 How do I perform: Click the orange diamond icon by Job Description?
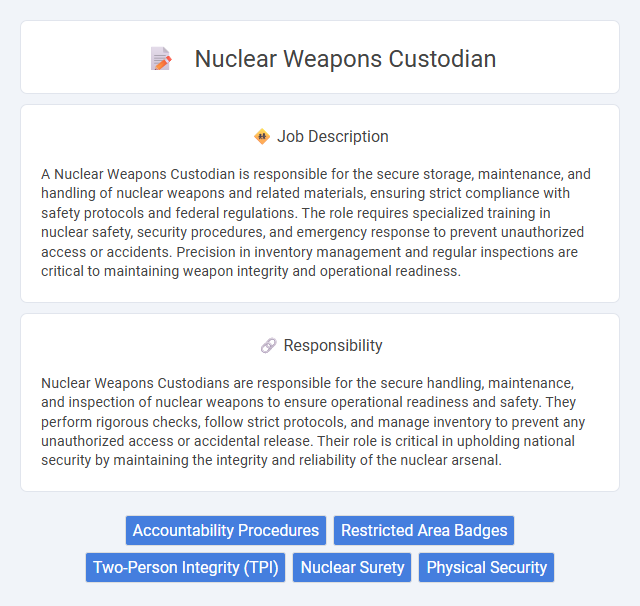262,136
